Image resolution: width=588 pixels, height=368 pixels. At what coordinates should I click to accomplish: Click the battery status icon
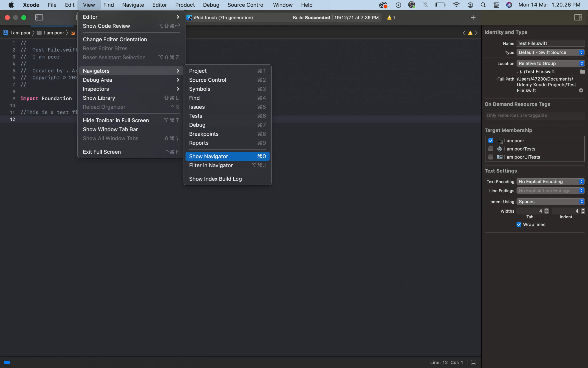[x=440, y=5]
